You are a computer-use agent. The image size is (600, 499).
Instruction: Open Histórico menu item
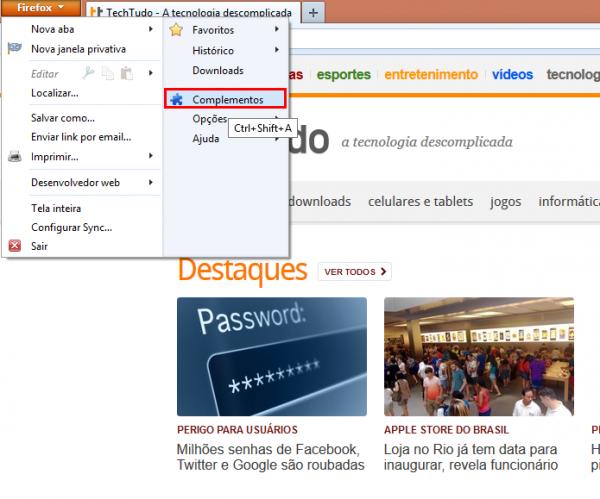(x=213, y=51)
